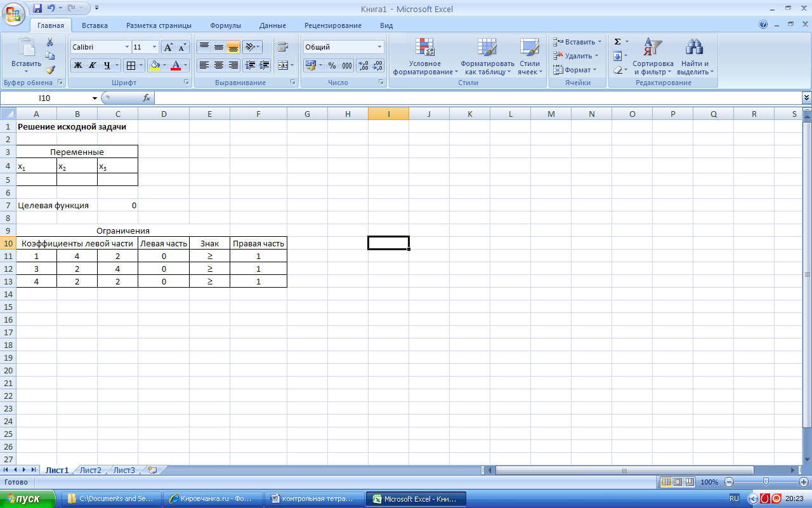Apply accounting number format icon
This screenshot has width=812, height=508.
point(310,65)
